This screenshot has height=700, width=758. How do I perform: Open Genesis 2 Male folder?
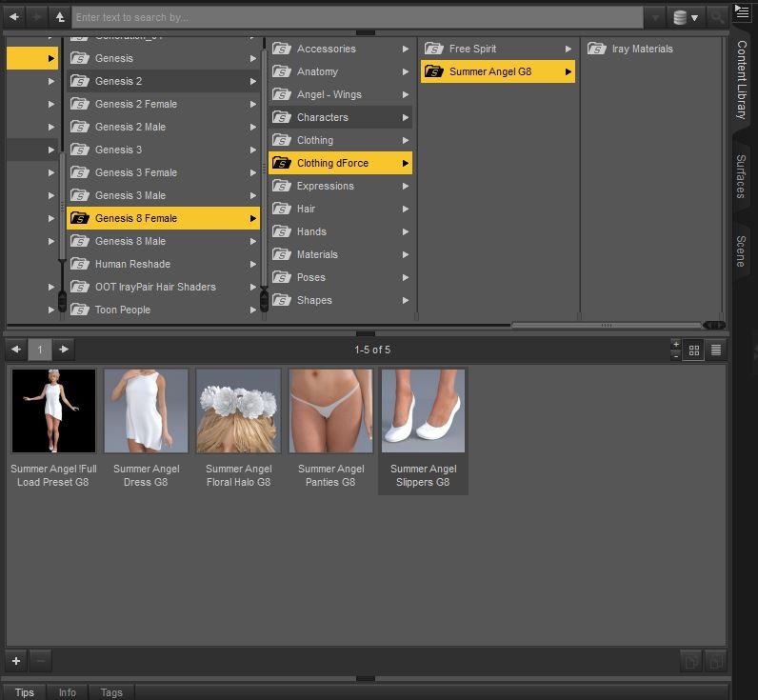tap(163, 127)
